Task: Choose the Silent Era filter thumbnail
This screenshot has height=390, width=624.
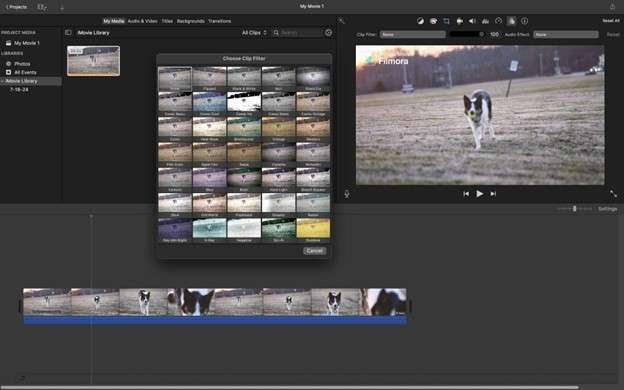Action: [313, 78]
